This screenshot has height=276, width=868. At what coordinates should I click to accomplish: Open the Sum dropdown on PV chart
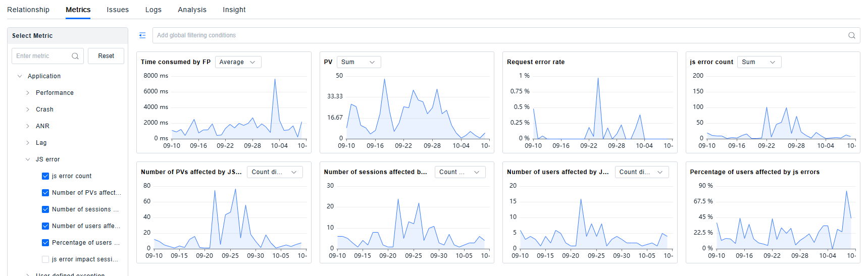(x=358, y=62)
